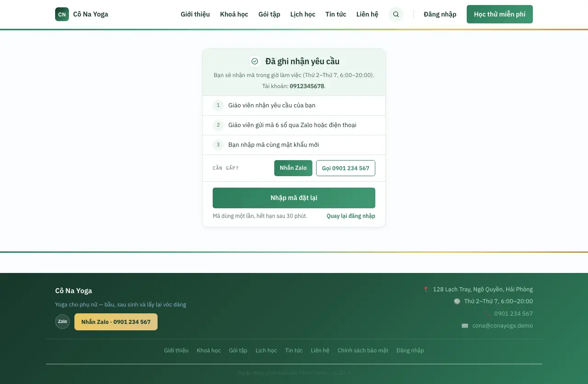Click the Nhắn Zalo button in card

click(x=293, y=168)
